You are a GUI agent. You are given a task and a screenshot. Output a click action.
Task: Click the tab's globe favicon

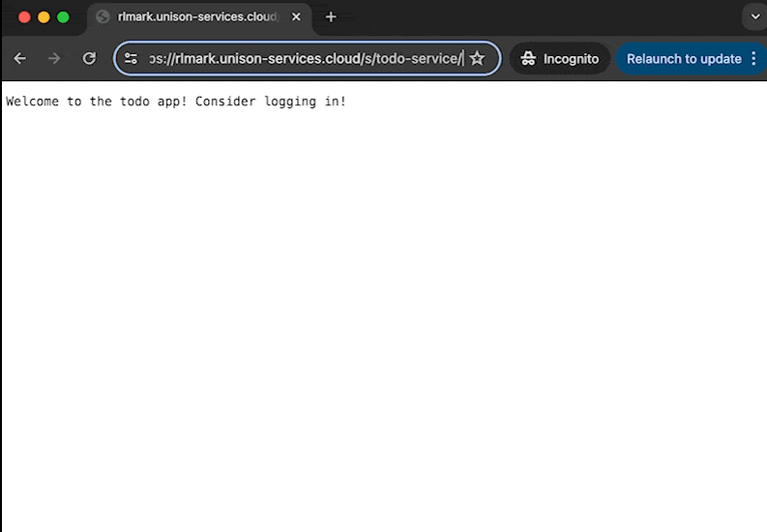pyautogui.click(x=103, y=17)
